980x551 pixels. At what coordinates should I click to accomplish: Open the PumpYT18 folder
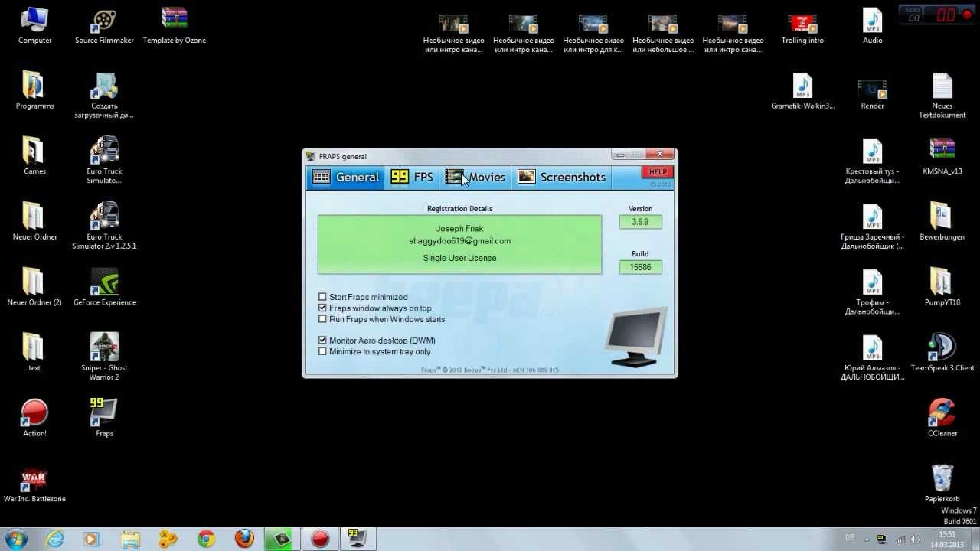pos(942,288)
